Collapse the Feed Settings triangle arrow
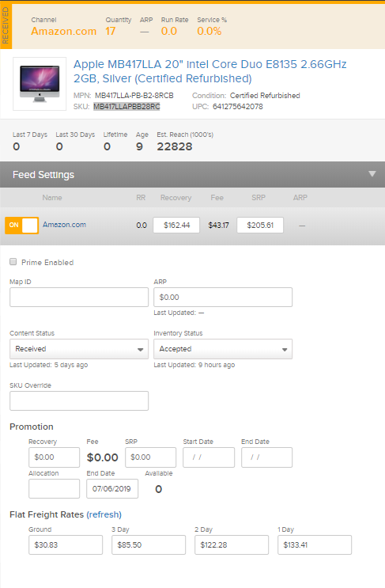 (x=372, y=174)
